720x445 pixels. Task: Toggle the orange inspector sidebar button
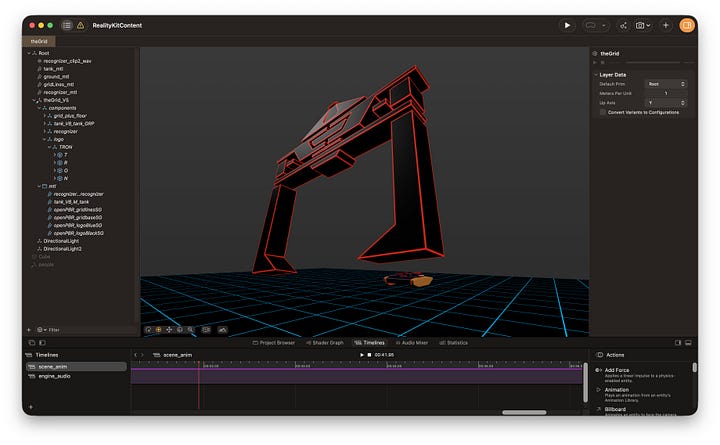[x=686, y=25]
